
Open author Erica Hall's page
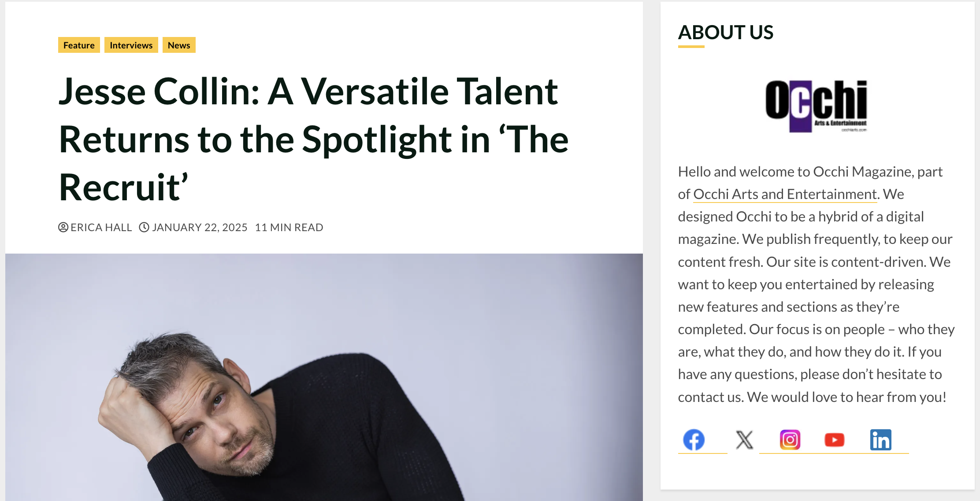pos(101,227)
